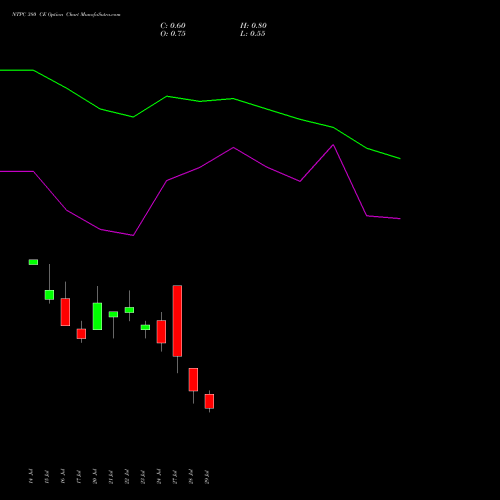Click the 24 Jul date label
Image resolution: width=500 pixels, height=500 pixels.
click(x=159, y=476)
